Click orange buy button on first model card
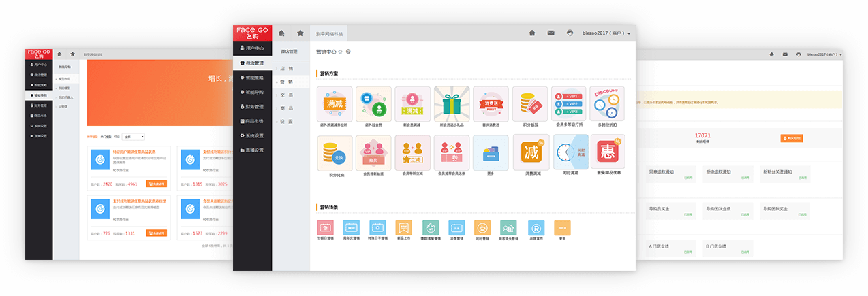Screen dimensions: 868x296 click(x=156, y=184)
